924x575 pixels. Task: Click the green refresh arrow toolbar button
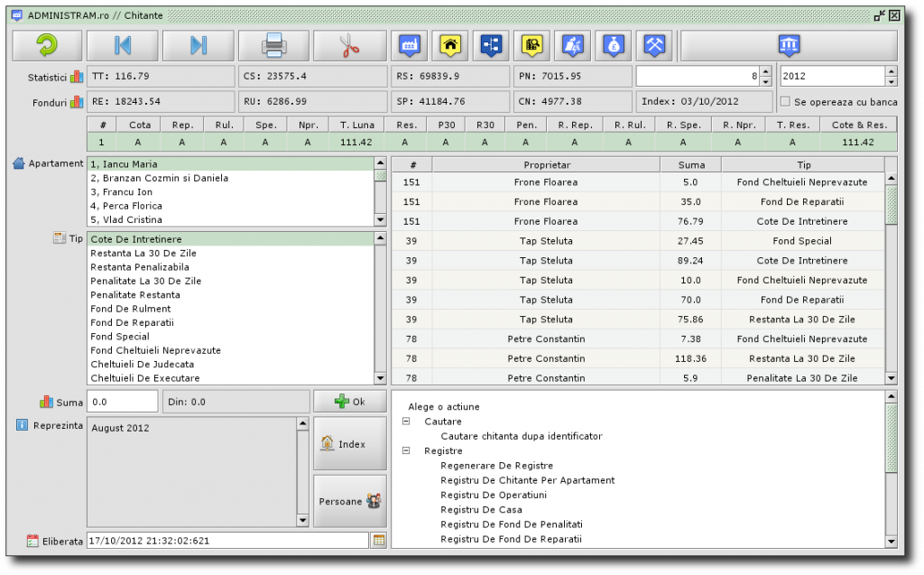pos(47,45)
